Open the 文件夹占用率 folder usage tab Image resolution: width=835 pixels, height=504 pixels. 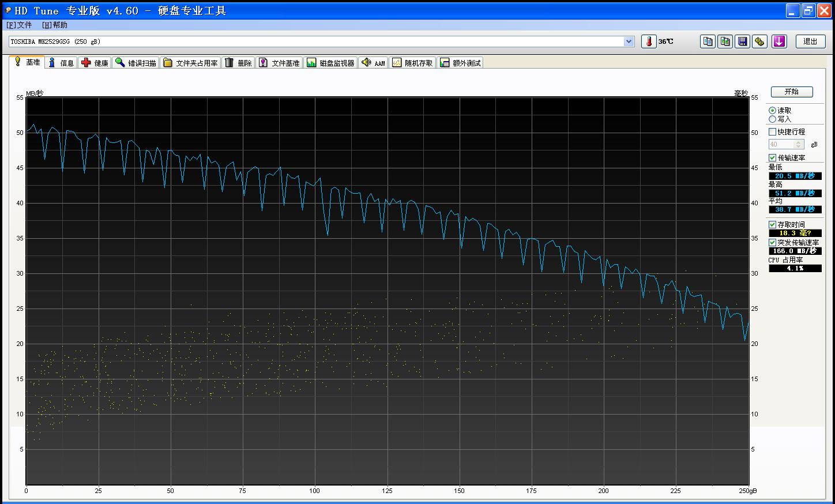click(191, 63)
